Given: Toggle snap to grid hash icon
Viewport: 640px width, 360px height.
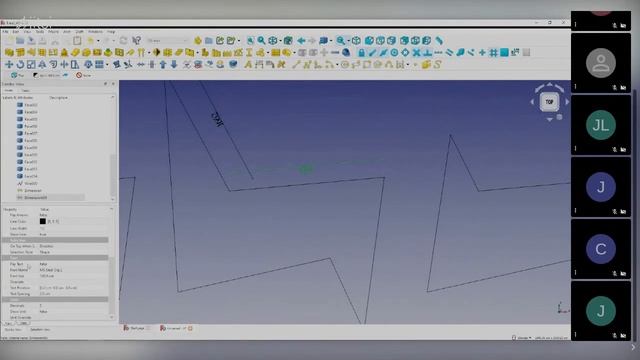Looking at the screenshot, I should (x=493, y=53).
